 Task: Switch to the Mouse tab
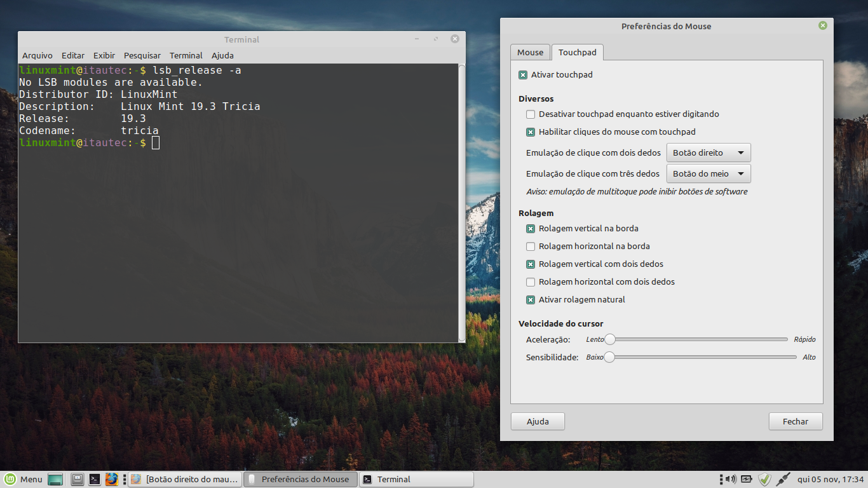coord(530,52)
